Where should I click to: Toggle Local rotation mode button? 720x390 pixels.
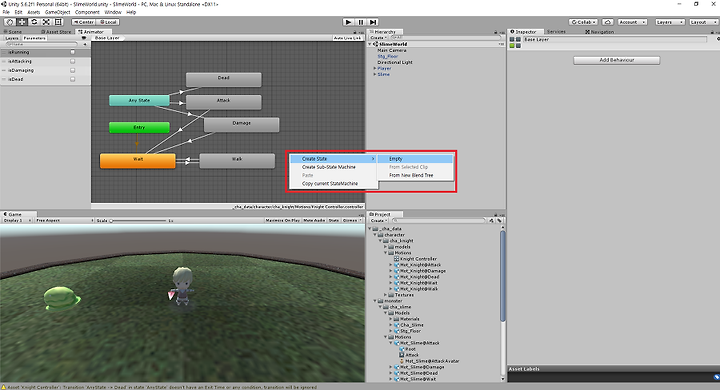[108, 22]
